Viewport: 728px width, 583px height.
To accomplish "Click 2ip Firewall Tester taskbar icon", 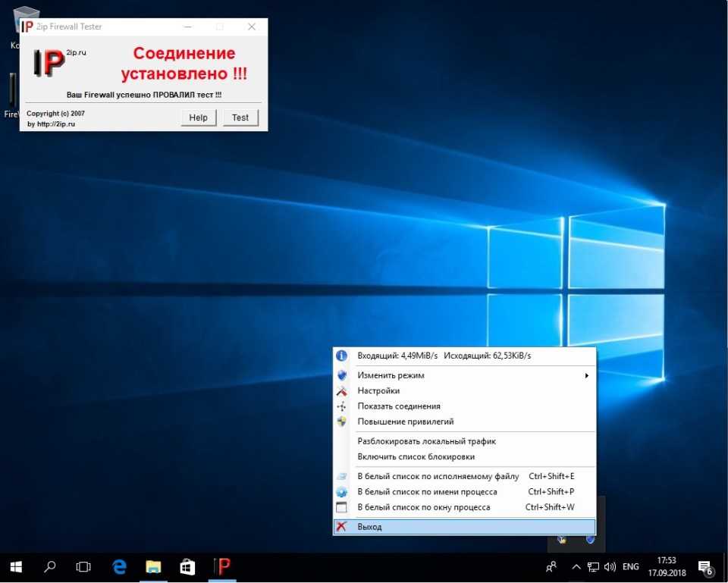I will point(221,566).
